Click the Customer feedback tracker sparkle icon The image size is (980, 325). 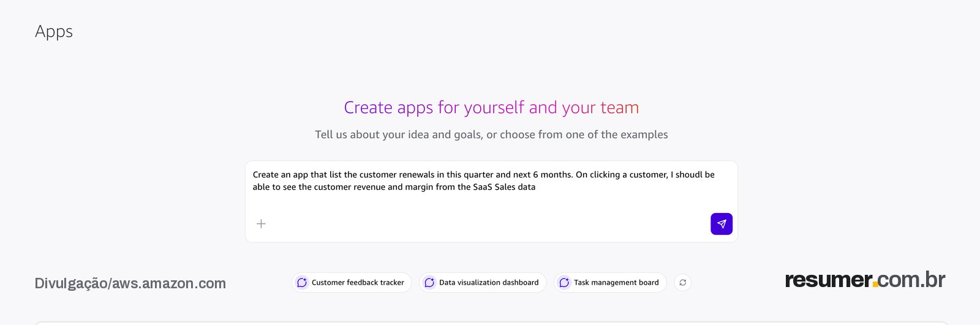[302, 283]
